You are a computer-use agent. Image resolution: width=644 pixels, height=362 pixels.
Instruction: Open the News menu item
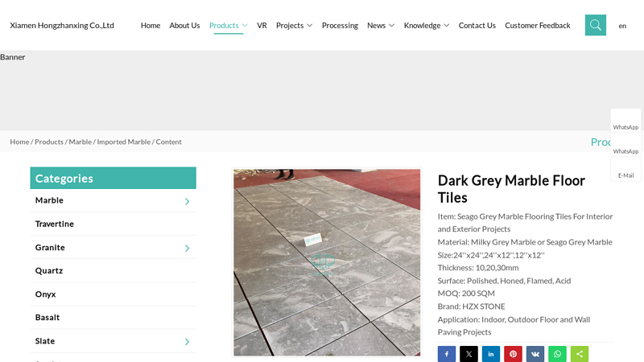[376, 26]
